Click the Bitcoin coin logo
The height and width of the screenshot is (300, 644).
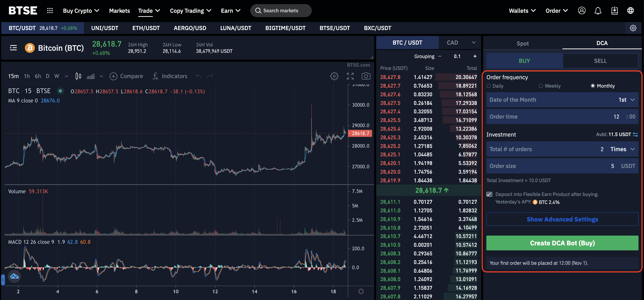click(x=30, y=48)
